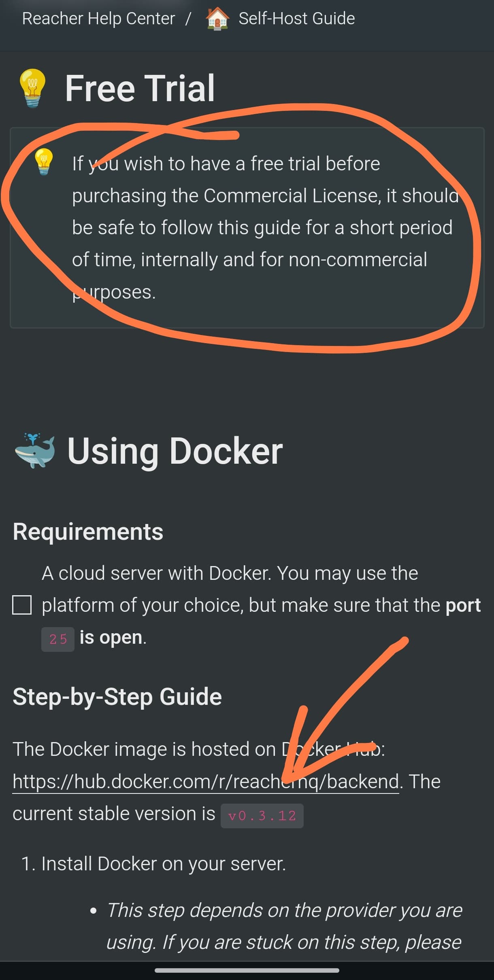Click the Using Docker heading
This screenshot has width=494, height=980.
[x=175, y=451]
